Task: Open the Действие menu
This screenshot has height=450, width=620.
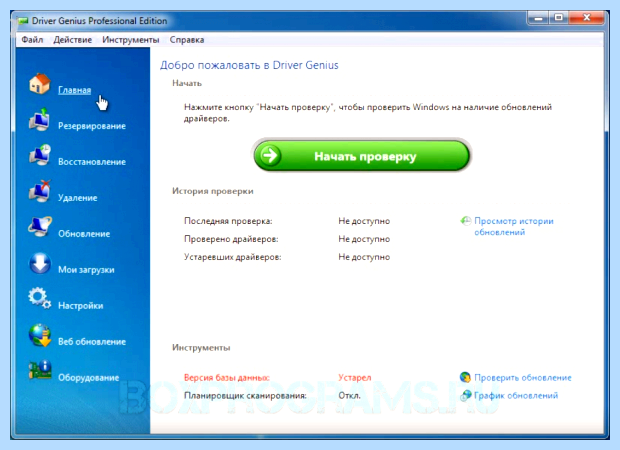Action: tap(73, 40)
